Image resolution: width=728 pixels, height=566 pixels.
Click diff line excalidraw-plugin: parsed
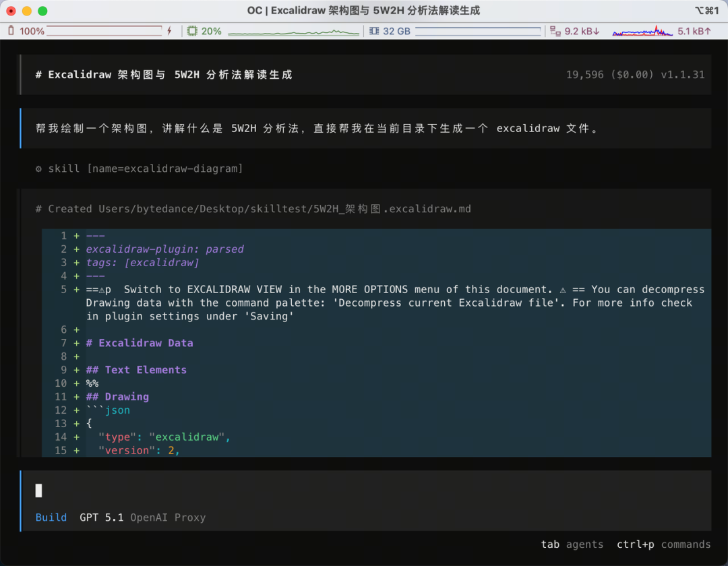click(164, 249)
